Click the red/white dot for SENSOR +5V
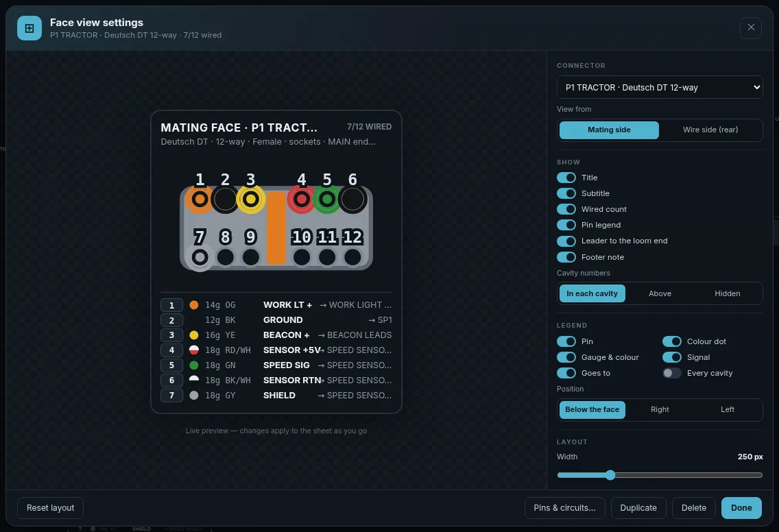 click(x=194, y=350)
